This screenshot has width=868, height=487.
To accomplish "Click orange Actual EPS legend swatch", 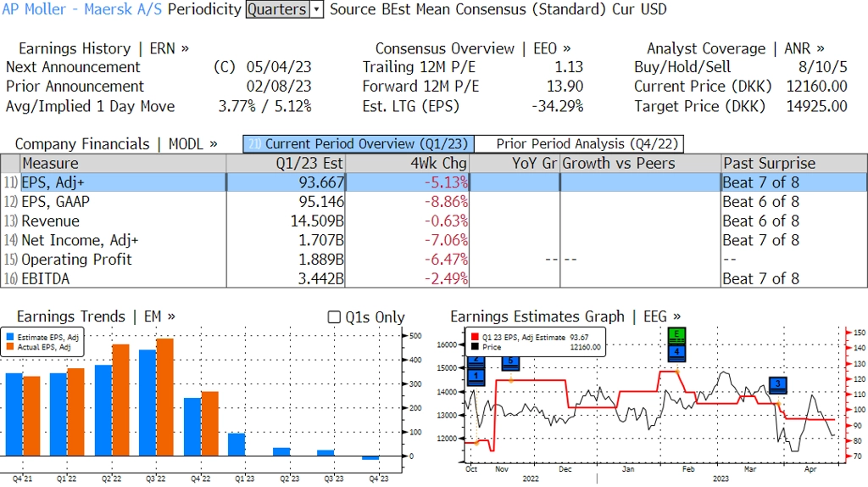I will click(x=10, y=347).
